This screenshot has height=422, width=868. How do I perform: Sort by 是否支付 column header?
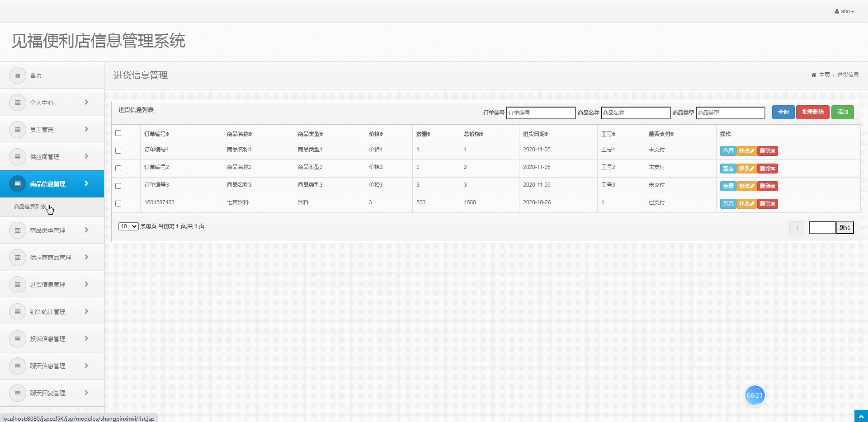click(661, 134)
